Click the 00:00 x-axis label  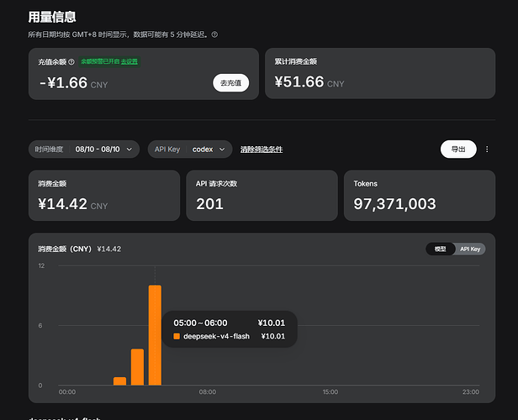coord(67,392)
